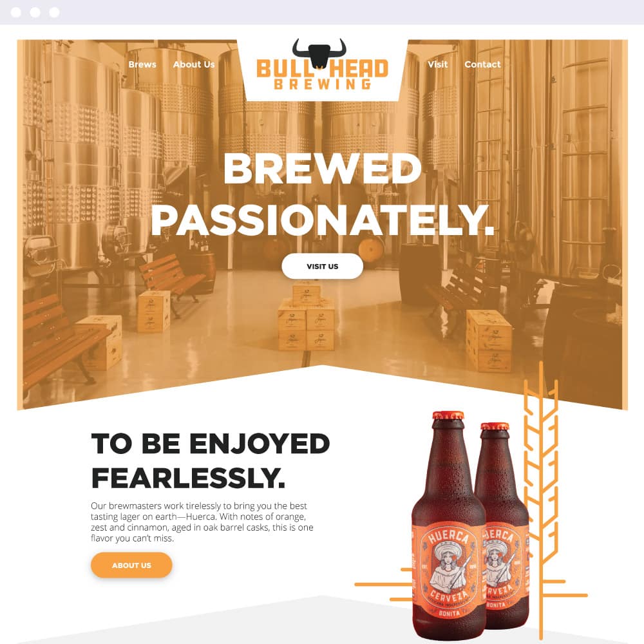Viewport: 644px width, 644px height.
Task: Click the brewmasters description paragraph
Action: point(202,522)
